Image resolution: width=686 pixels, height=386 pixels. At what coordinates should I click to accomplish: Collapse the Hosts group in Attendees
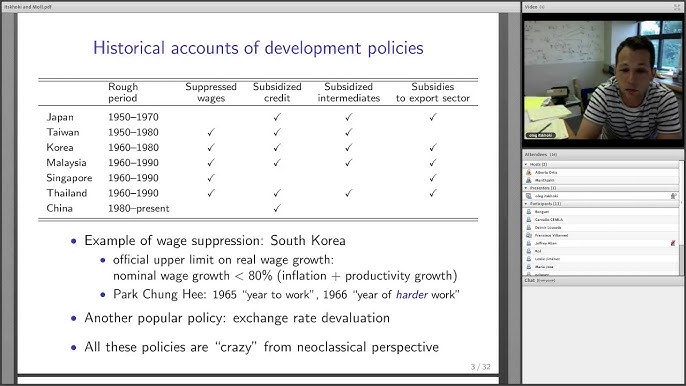526,165
